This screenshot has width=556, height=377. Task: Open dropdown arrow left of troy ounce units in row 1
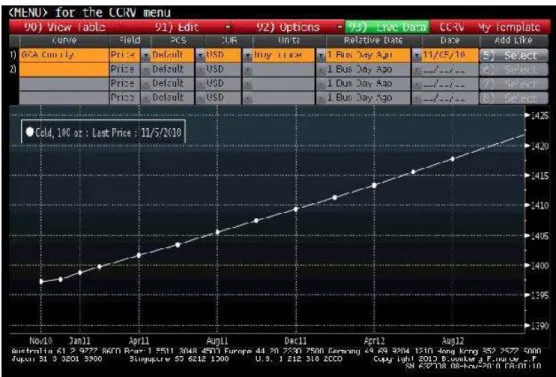[248, 56]
